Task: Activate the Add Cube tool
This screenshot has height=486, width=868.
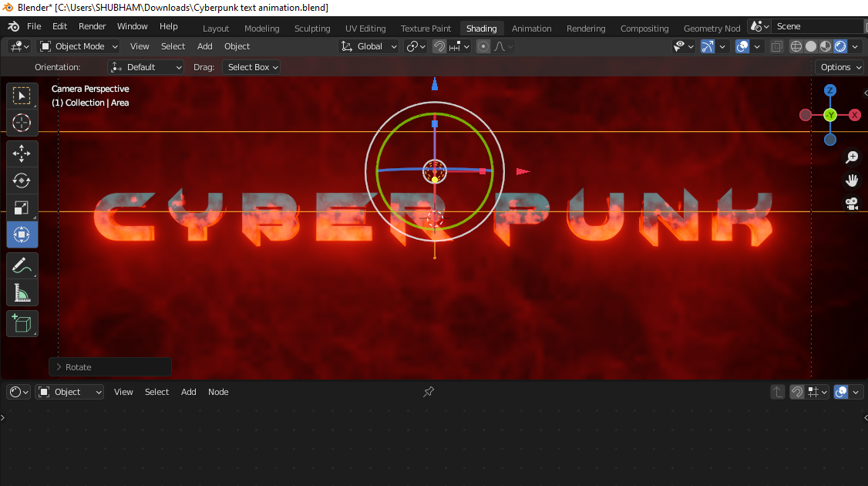Action: click(22, 323)
